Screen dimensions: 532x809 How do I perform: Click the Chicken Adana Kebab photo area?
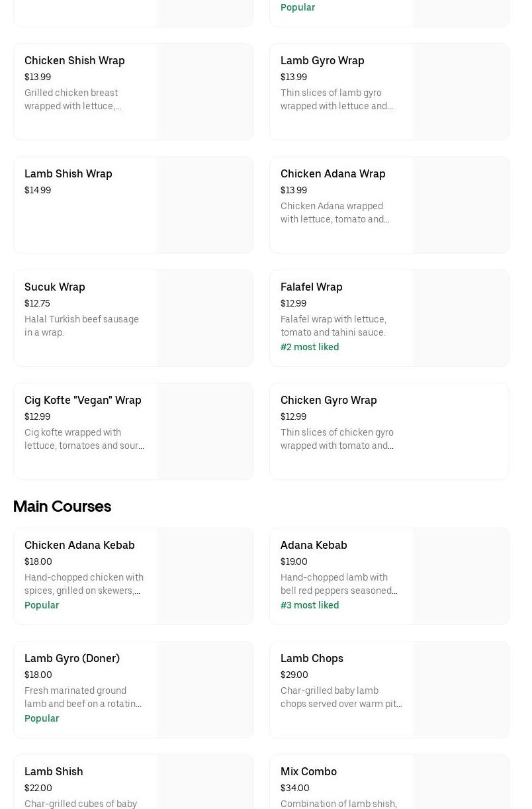204,577
